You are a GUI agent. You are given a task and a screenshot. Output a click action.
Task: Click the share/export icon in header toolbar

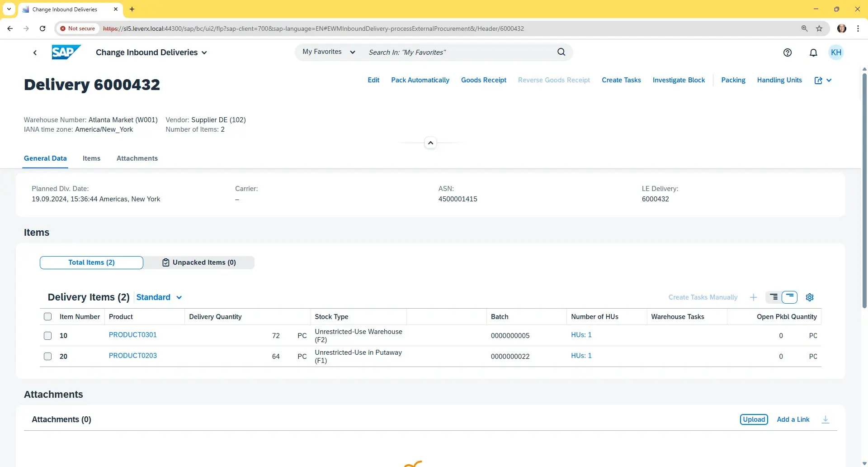[818, 80]
